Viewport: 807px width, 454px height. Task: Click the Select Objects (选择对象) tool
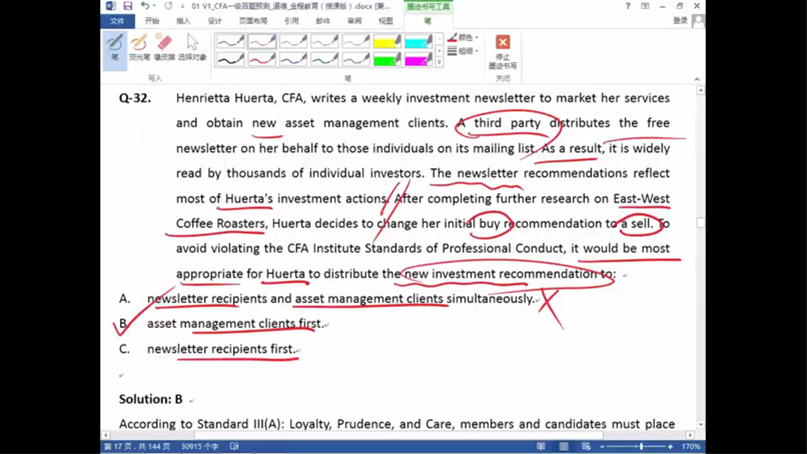192,47
